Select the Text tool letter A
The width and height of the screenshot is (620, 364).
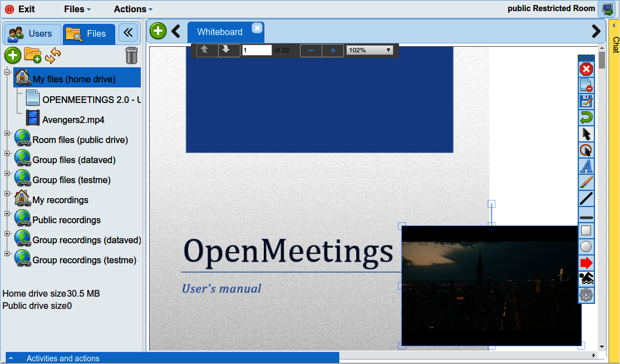586,166
